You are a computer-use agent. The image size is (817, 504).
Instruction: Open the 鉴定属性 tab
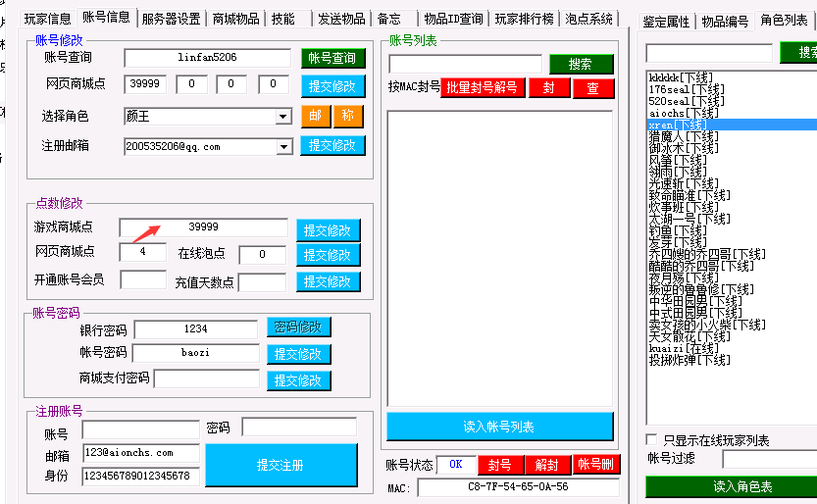pyautogui.click(x=666, y=22)
